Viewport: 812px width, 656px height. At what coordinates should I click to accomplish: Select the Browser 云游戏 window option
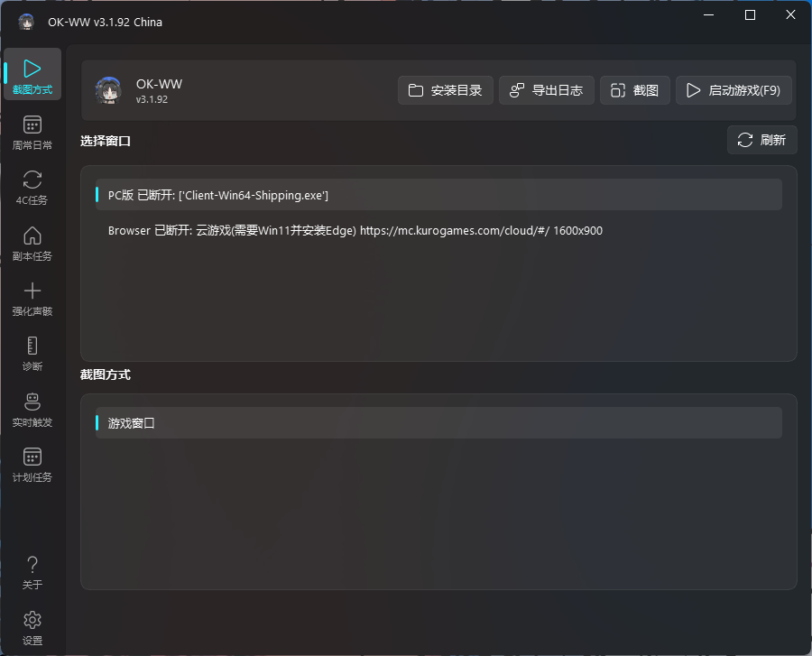(438, 230)
